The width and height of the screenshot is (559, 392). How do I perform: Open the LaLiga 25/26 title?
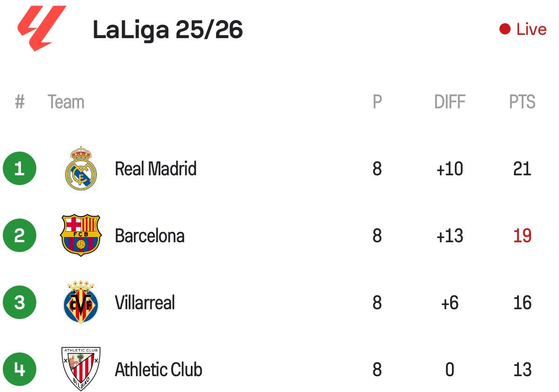168,30
